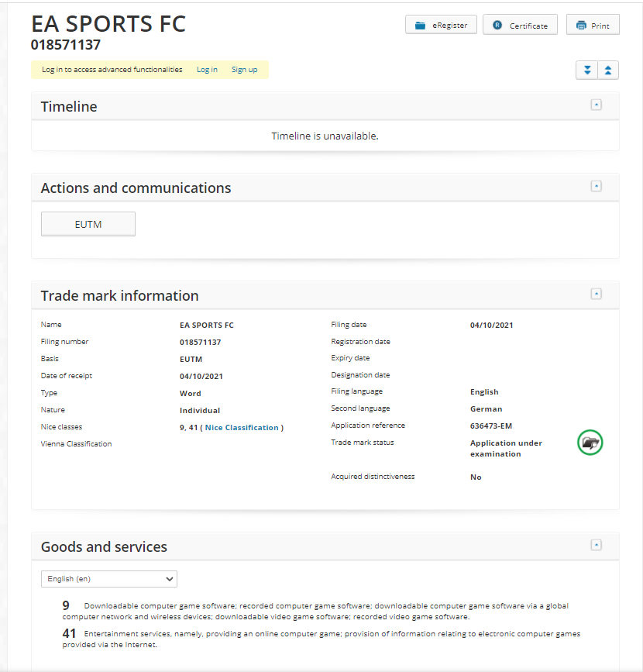Click the Date of receipt value
643x672 pixels.
click(x=201, y=376)
